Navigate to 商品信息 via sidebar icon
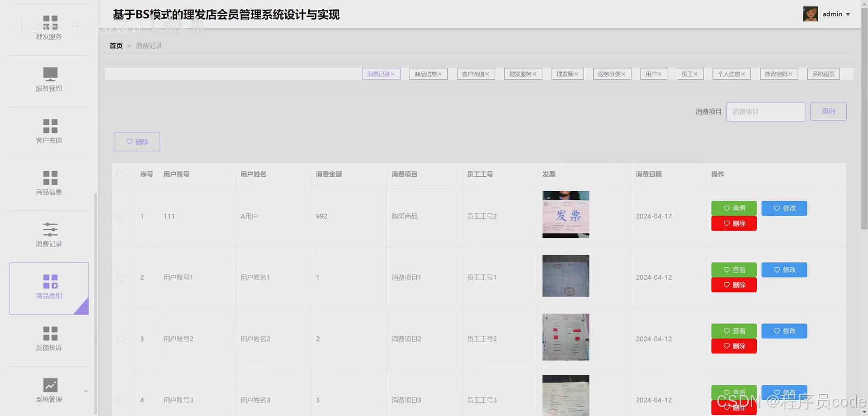Screen dimensions: 868x416 point(49,184)
